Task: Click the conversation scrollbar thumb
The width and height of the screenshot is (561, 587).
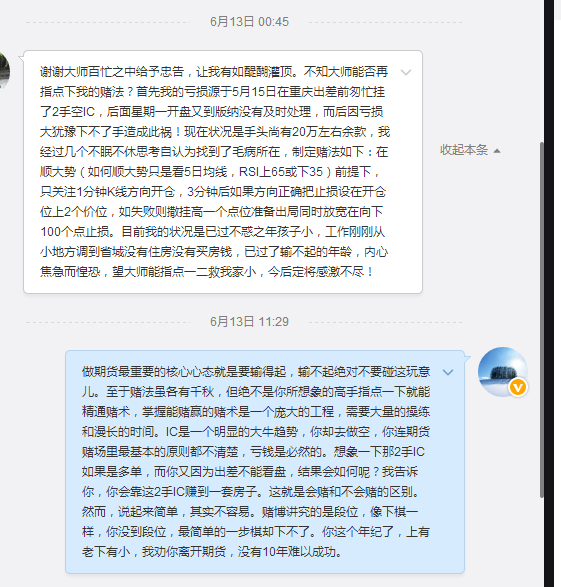Action: pyautogui.click(x=541, y=320)
